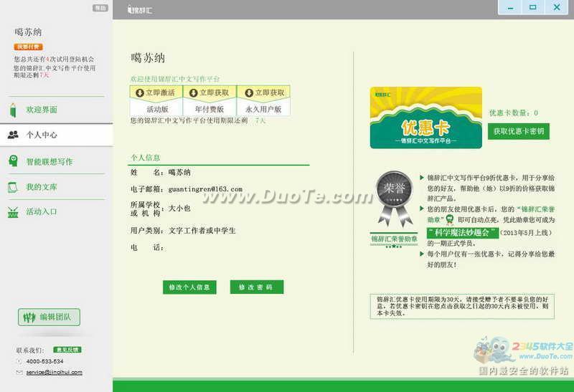Screen dimensions: 574x392
Task: Select 个人中心 in the sidebar
Action: 55,135
